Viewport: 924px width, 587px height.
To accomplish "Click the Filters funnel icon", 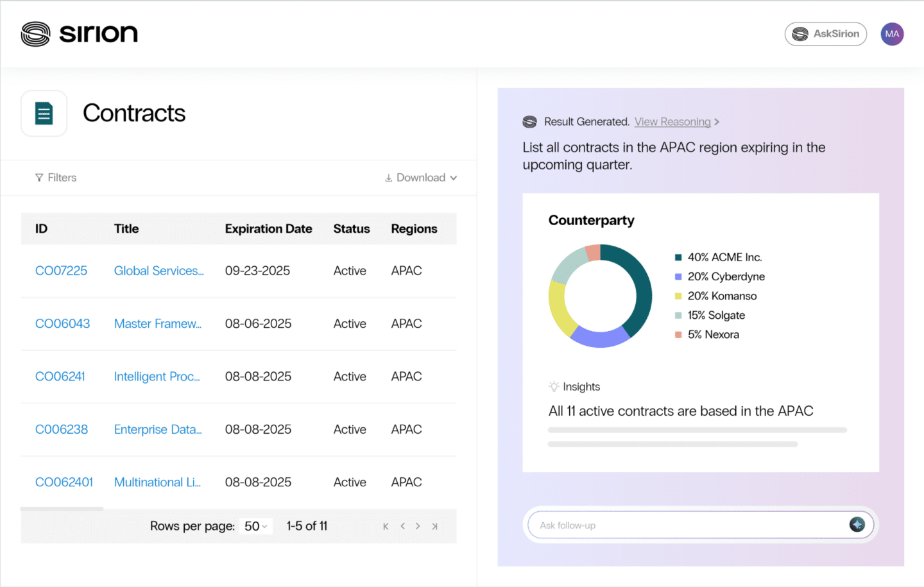I will (x=40, y=178).
